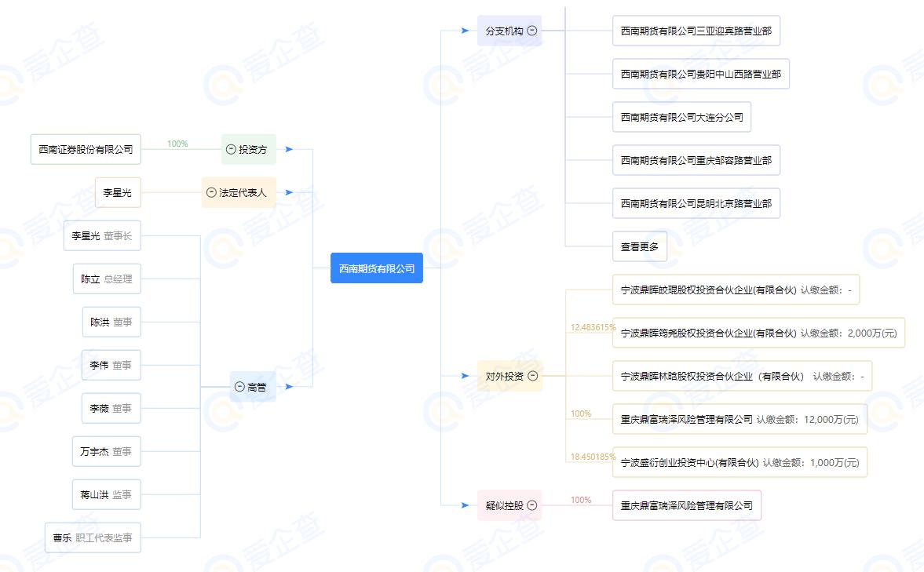This screenshot has width=924, height=572.
Task: Click the 曹乐 职工代表监事 node
Action: tap(93, 537)
